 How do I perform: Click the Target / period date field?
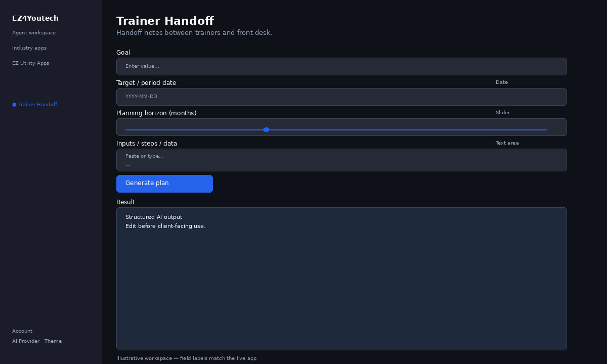click(341, 97)
